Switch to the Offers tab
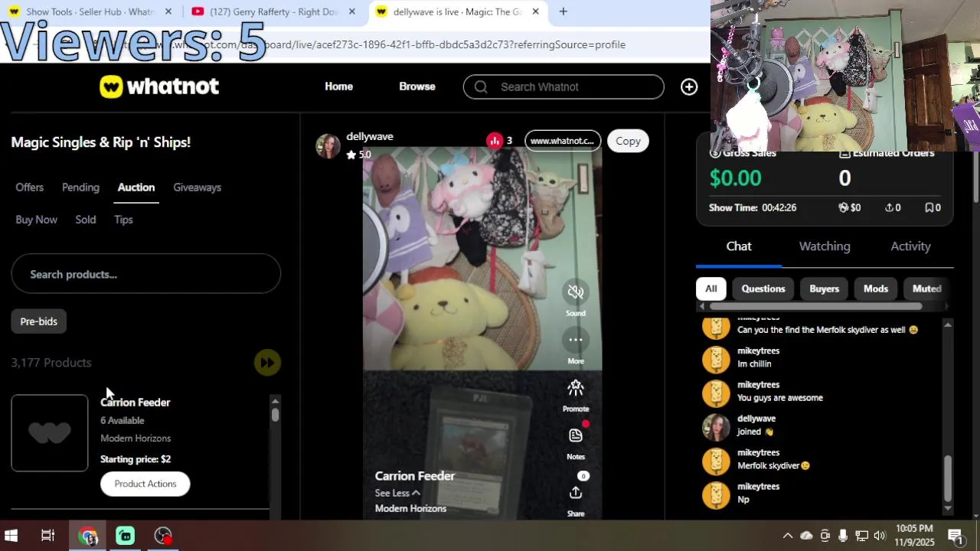Screen dimensions: 980x551 coord(30,187)
